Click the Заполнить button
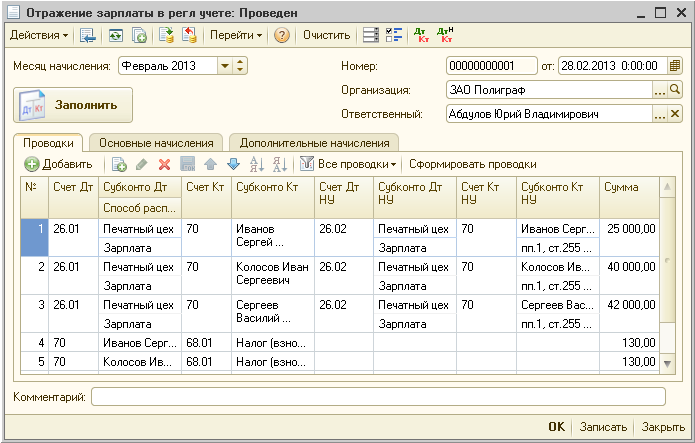Image resolution: width=695 pixels, height=443 pixels. pos(73,105)
